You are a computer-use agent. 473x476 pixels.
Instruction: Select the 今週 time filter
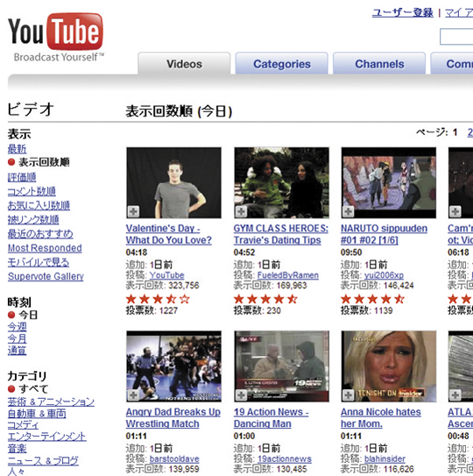pos(17,327)
